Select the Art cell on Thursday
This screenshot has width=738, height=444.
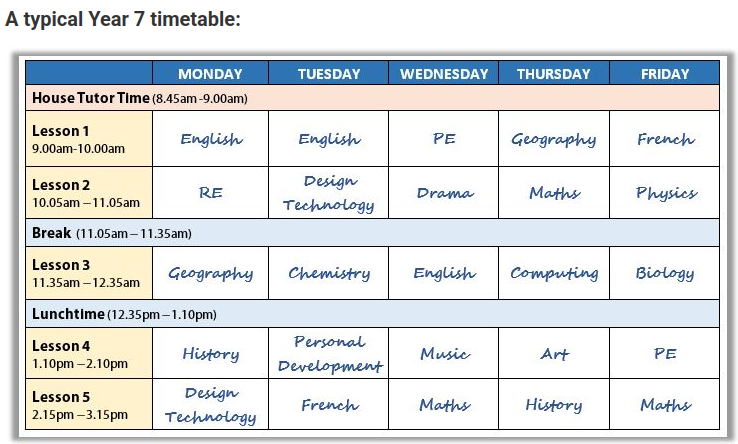[x=553, y=354]
